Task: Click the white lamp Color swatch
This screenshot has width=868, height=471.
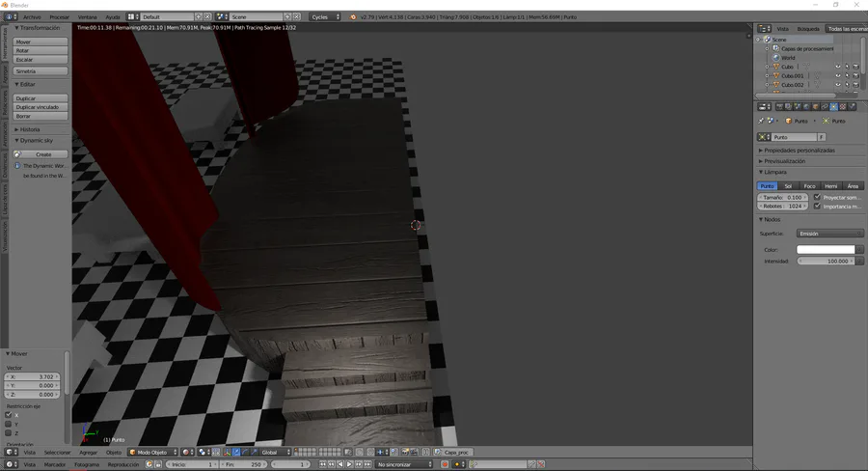Action: coord(826,249)
